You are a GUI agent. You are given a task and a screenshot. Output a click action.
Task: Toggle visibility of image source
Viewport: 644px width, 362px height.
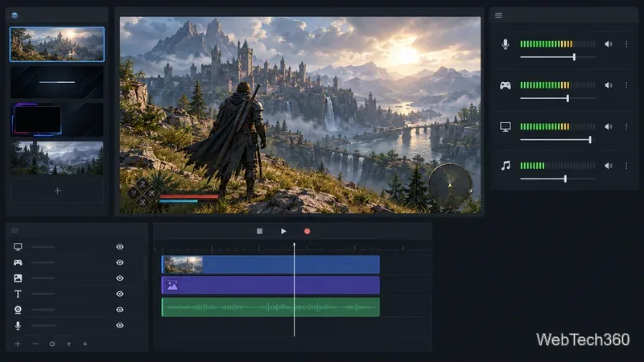119,278
